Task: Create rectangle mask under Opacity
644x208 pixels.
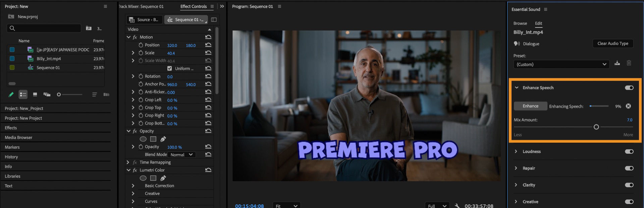Action: pyautogui.click(x=153, y=139)
